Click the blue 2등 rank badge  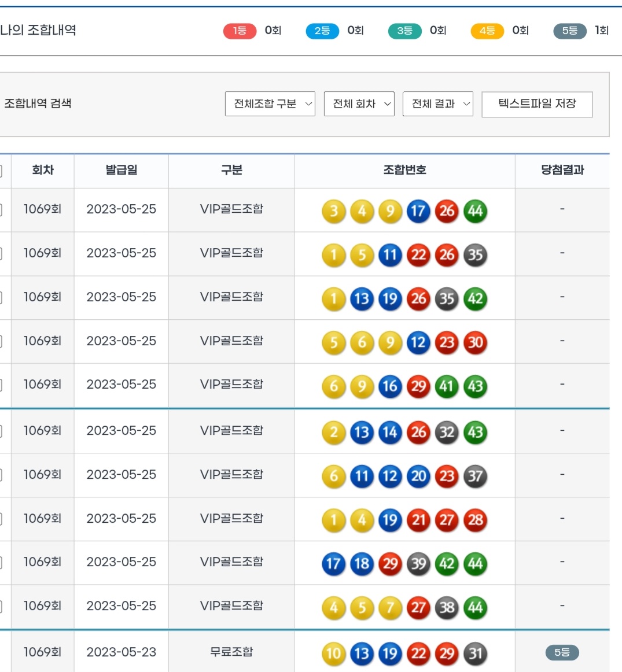(x=322, y=31)
